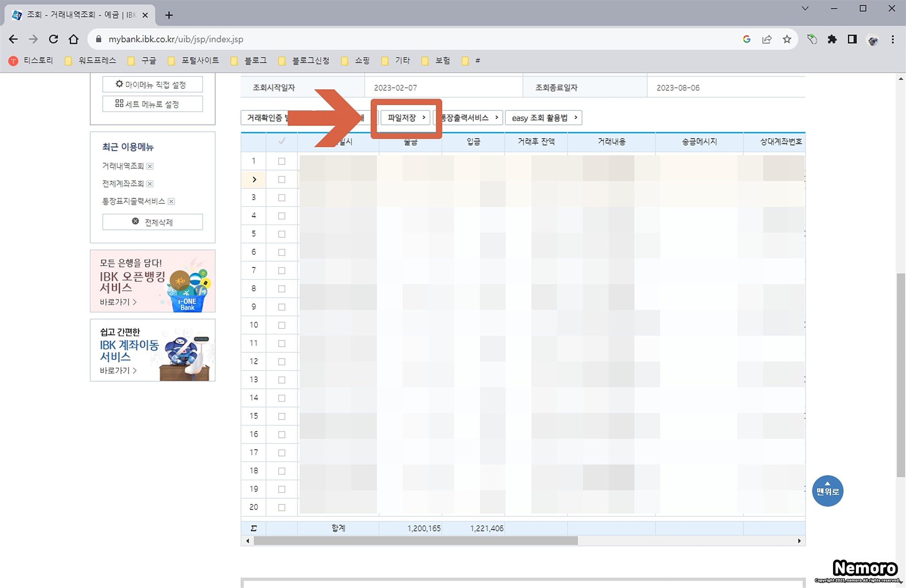Open the easy 조회 활용법 option
The image size is (906, 588).
click(x=543, y=118)
